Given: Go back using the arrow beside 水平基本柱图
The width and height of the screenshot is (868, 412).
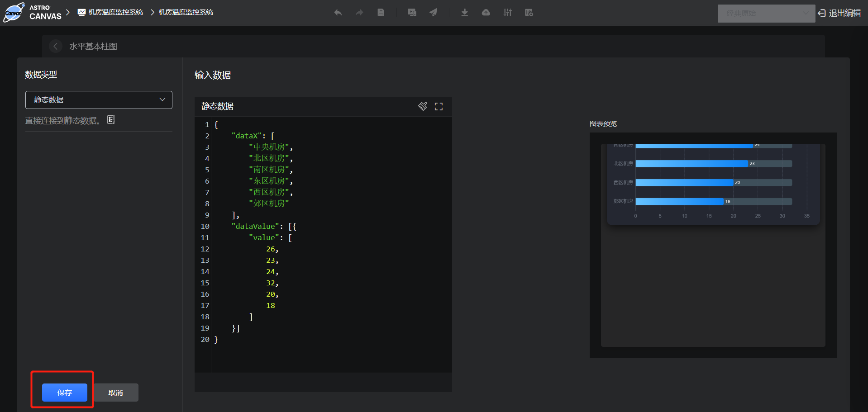Looking at the screenshot, I should [x=56, y=46].
